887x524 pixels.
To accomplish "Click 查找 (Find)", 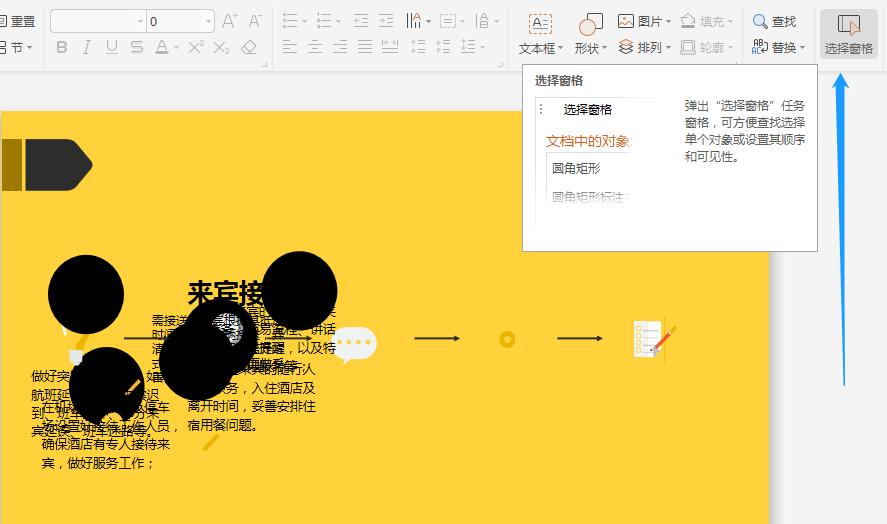I will pos(774,22).
